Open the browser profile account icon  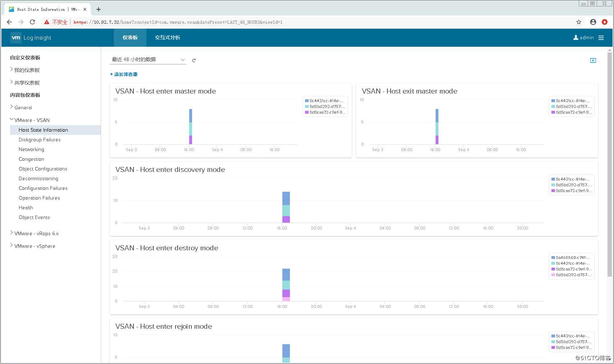point(593,22)
